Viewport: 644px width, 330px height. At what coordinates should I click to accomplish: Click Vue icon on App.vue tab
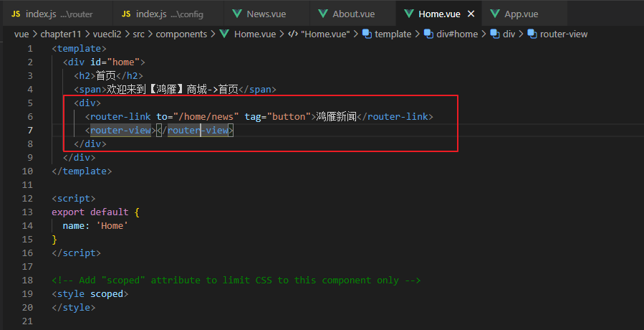(495, 14)
